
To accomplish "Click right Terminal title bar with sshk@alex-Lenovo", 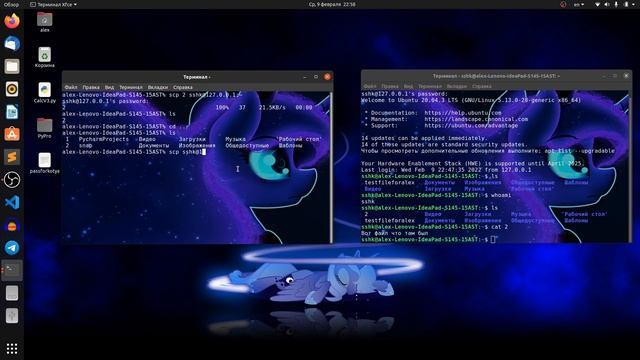I will pyautogui.click(x=496, y=76).
